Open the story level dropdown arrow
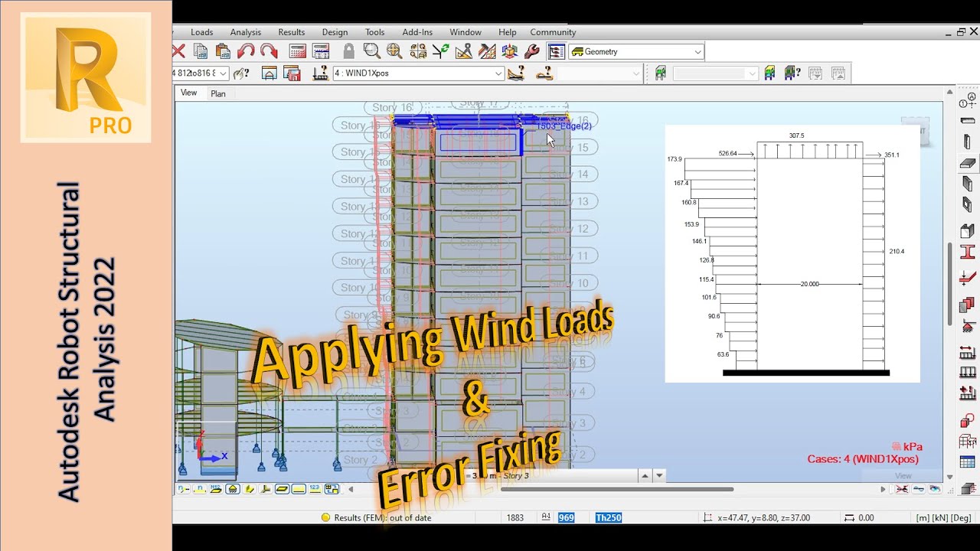This screenshot has height=551, width=980. point(659,475)
